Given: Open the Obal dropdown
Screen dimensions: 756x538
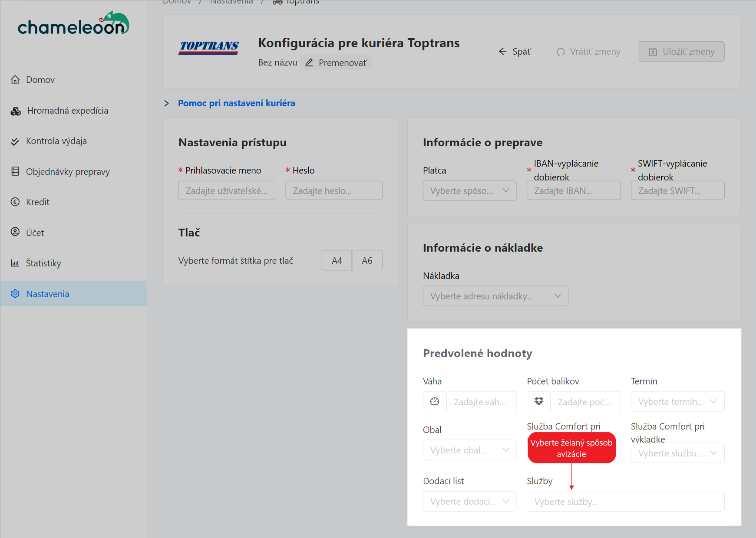Looking at the screenshot, I should [x=470, y=450].
